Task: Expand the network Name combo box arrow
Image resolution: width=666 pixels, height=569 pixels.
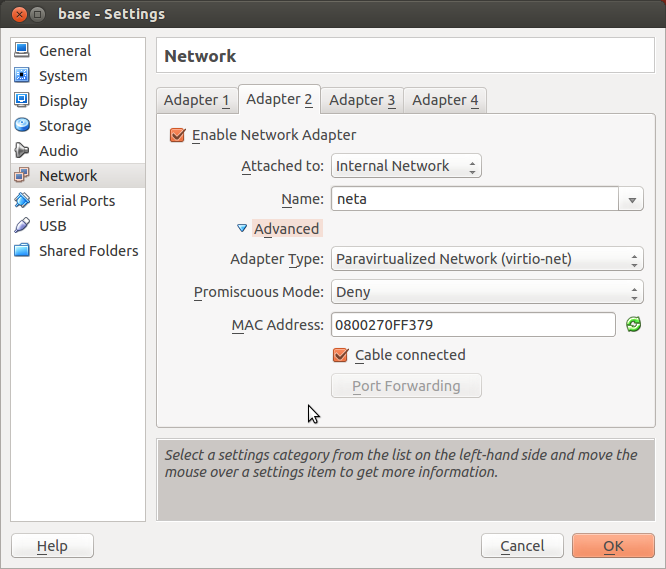Action: tap(631, 200)
